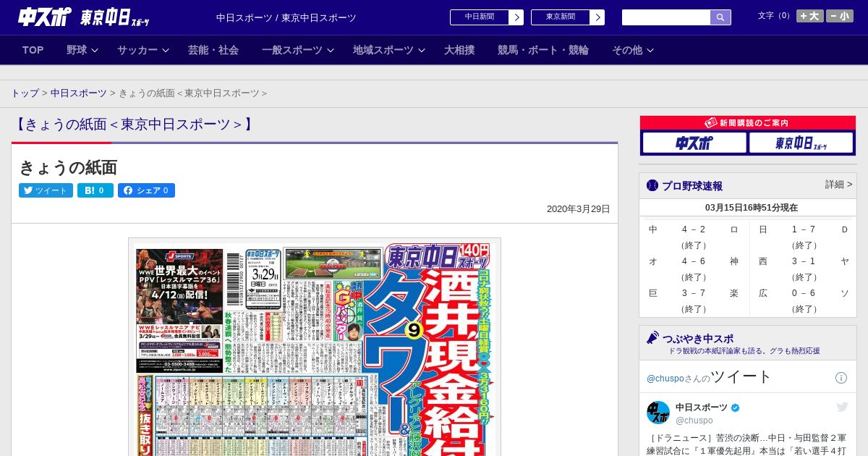Expand the 地域スポーツ menu dropdown

388,50
